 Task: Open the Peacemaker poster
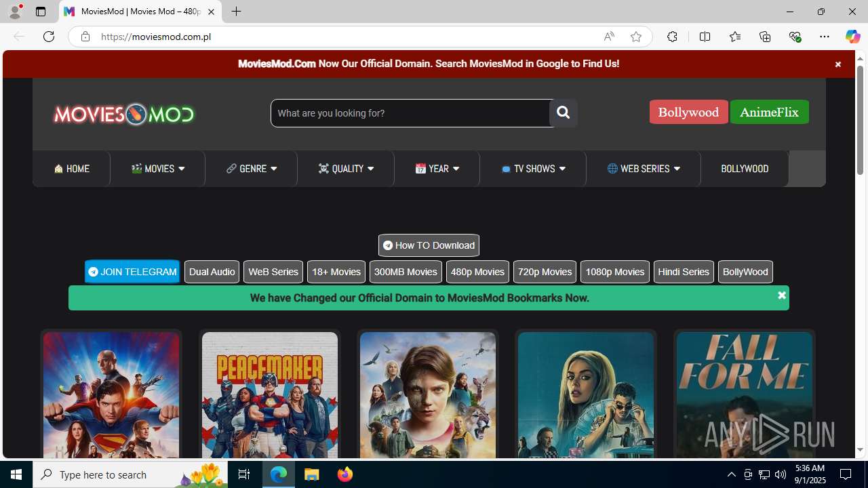pyautogui.click(x=270, y=395)
